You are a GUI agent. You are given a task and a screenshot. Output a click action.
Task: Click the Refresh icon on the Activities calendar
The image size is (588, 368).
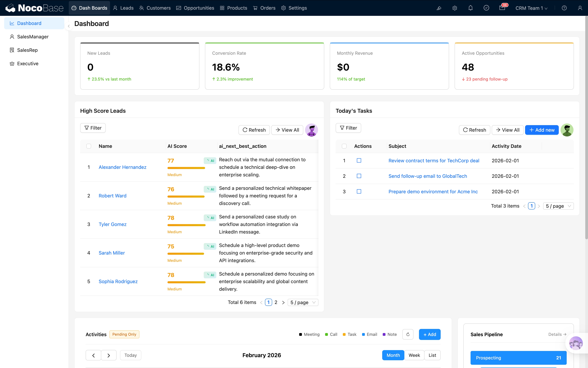407,334
